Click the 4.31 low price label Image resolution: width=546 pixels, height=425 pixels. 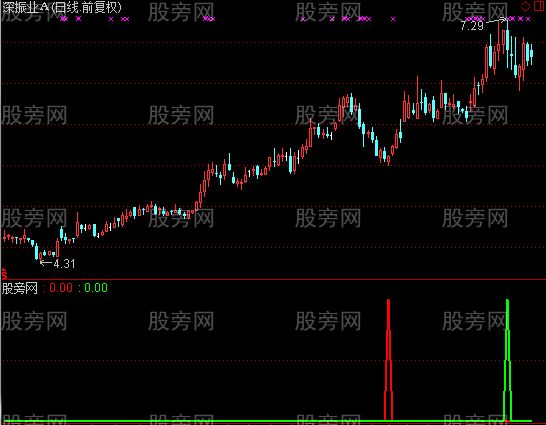[x=64, y=264]
